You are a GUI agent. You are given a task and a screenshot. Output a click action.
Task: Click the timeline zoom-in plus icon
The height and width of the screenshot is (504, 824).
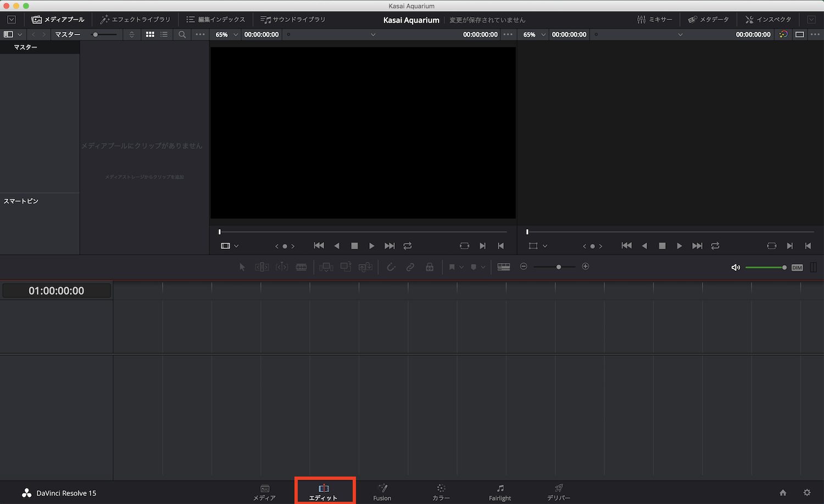click(x=586, y=266)
